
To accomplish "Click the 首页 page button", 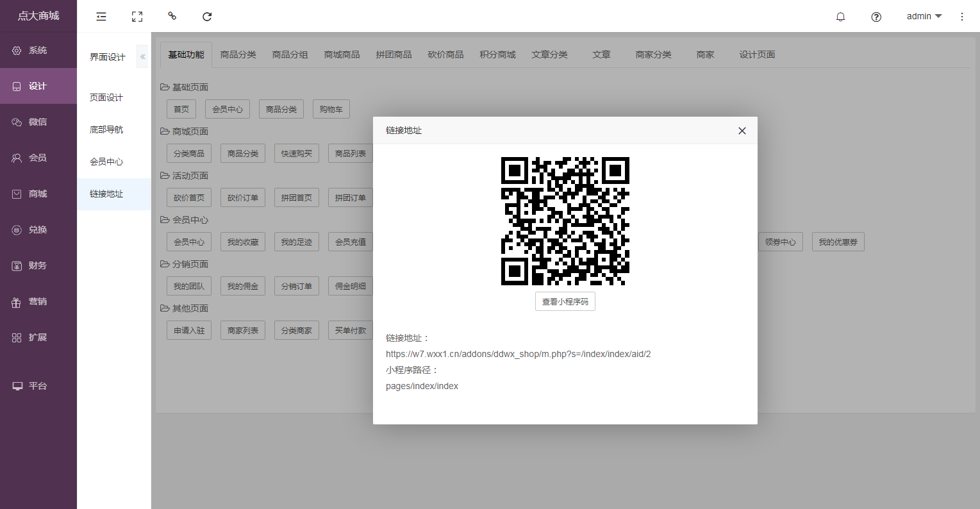I will coord(181,109).
